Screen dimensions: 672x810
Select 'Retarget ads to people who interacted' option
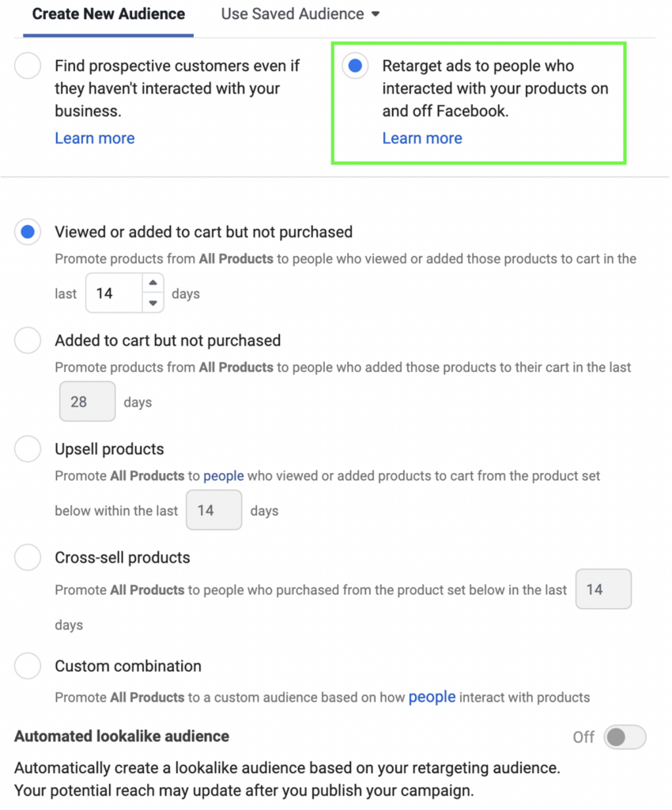pos(355,66)
